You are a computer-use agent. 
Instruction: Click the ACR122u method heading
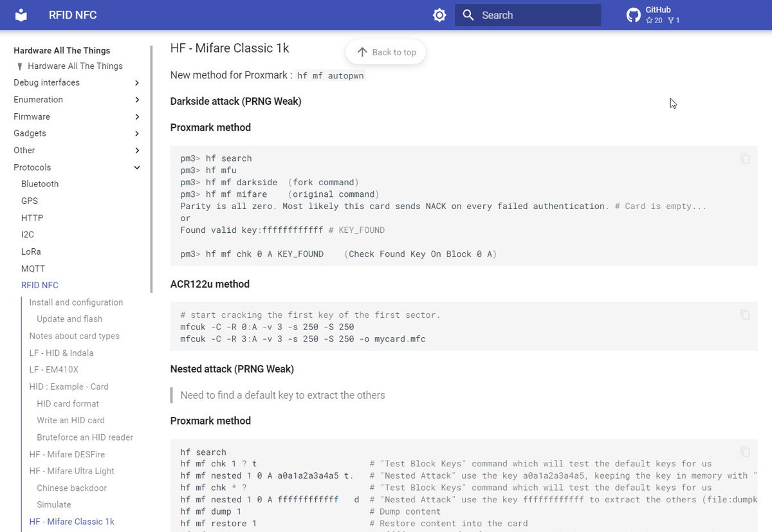210,284
